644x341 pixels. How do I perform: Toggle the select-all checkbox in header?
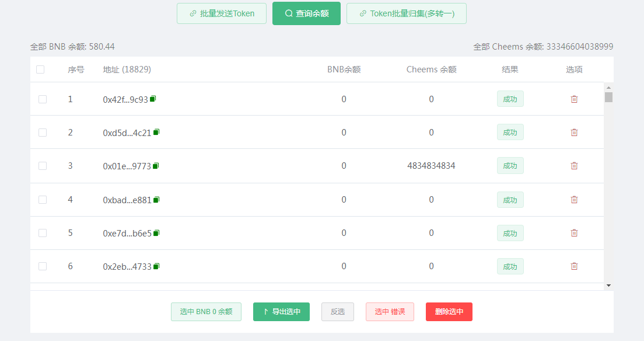[x=40, y=69]
